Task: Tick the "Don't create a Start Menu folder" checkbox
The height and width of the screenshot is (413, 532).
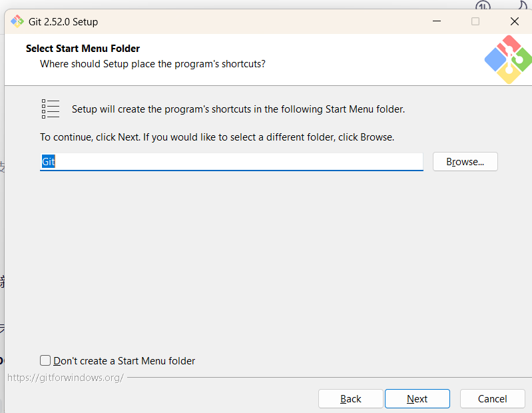Action: pos(45,360)
